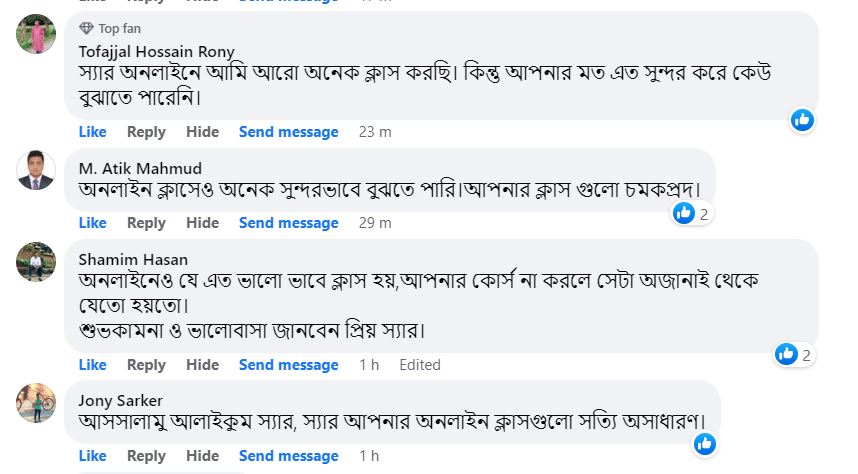This screenshot has height=474, width=858.
Task: Click Jony Sarker's profile avatar
Action: point(36,402)
